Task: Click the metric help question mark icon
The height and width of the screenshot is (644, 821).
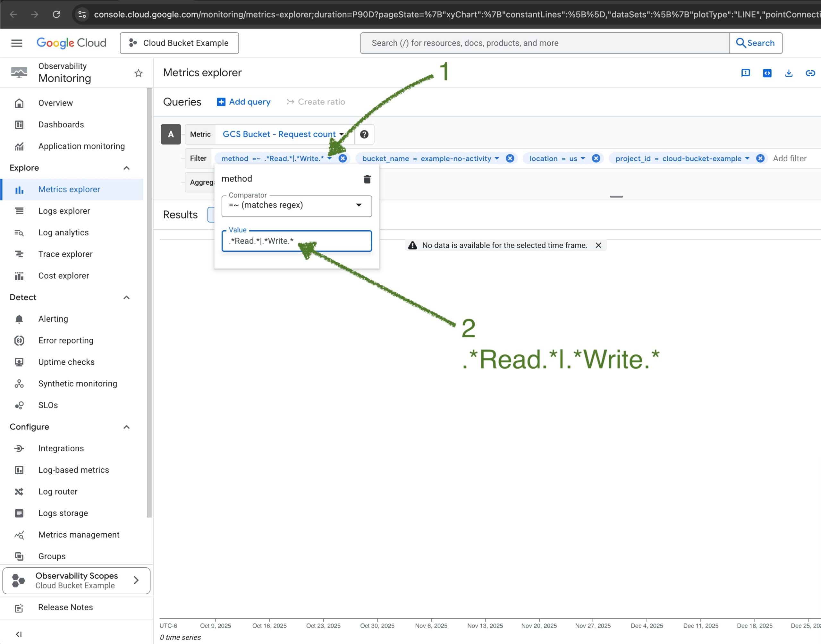Action: [364, 134]
